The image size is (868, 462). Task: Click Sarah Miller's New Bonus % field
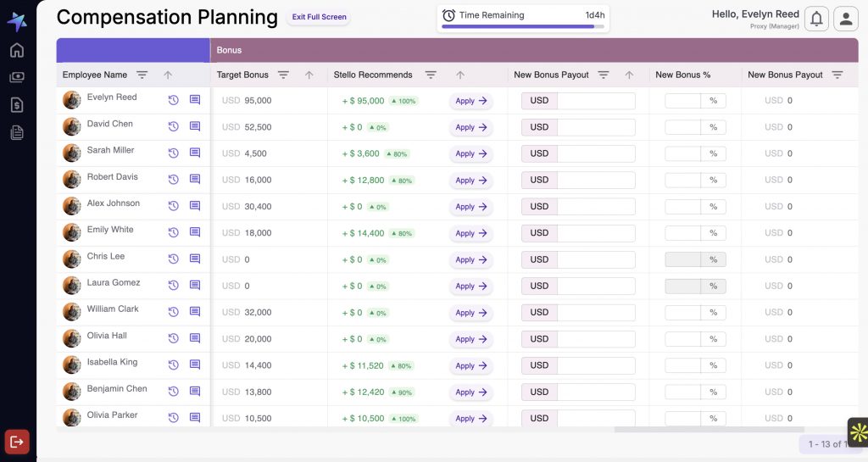coord(683,153)
